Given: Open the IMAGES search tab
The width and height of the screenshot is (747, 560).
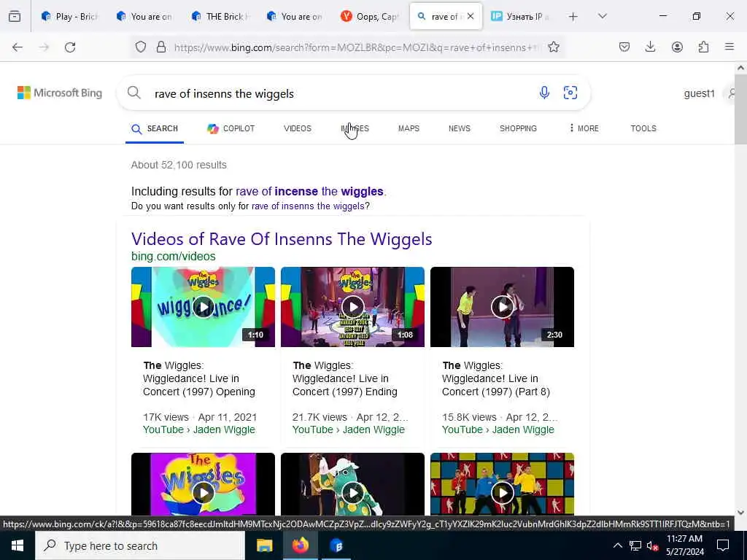Looking at the screenshot, I should (x=355, y=128).
